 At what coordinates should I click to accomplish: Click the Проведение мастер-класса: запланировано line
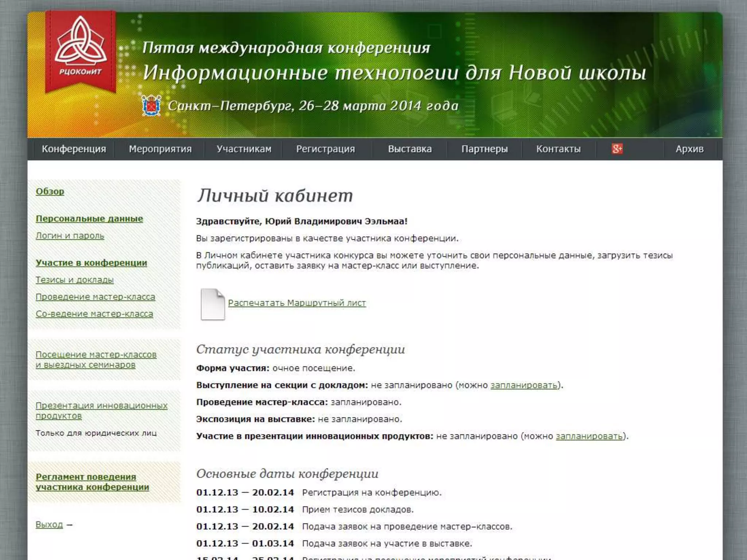coord(299,402)
